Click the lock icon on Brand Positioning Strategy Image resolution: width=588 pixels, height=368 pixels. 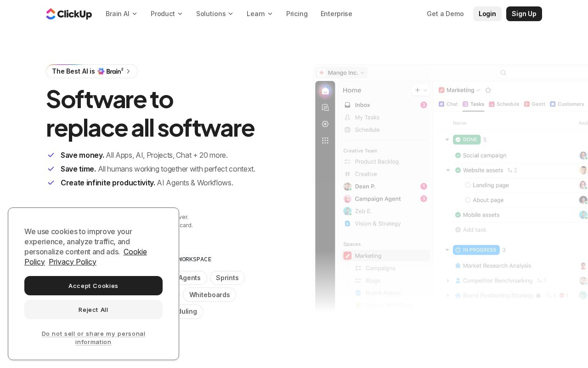538,295
